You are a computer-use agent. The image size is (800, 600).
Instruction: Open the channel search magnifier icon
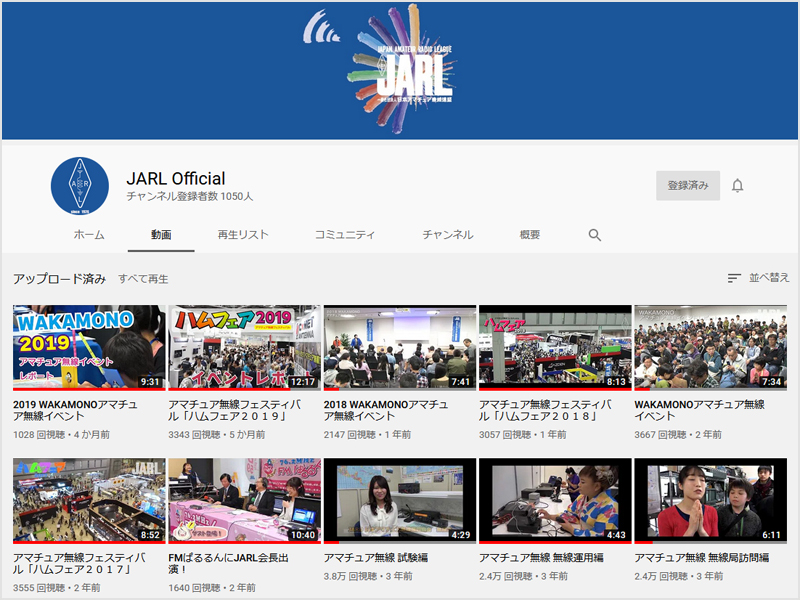(x=594, y=235)
